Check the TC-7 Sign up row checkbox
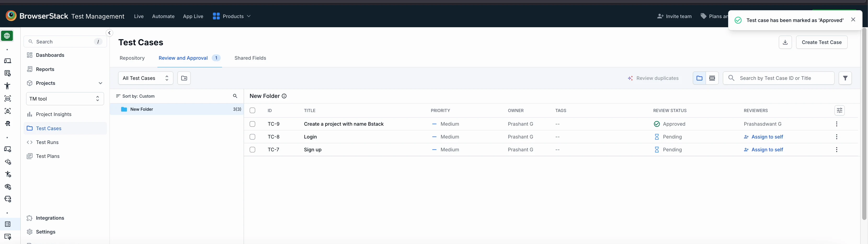Viewport: 868px width, 244px height. pyautogui.click(x=252, y=149)
